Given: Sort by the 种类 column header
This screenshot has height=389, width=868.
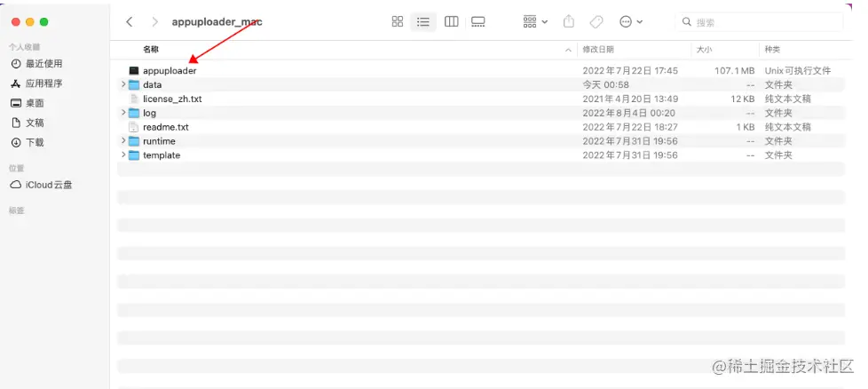Looking at the screenshot, I should click(x=772, y=50).
